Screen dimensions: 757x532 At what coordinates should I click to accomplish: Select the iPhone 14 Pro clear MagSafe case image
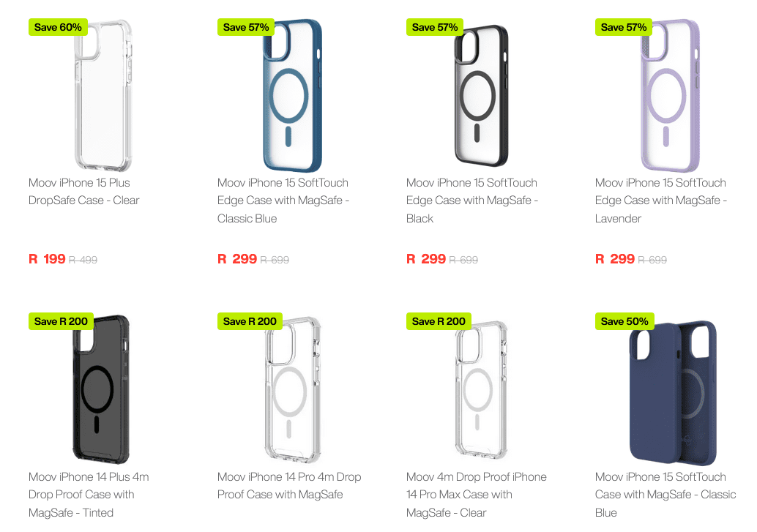click(293, 389)
